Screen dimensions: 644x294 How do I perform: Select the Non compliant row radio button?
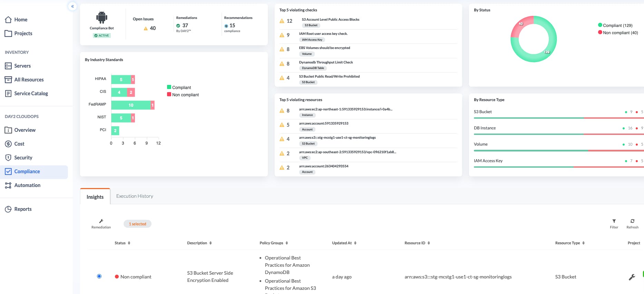[99, 276]
